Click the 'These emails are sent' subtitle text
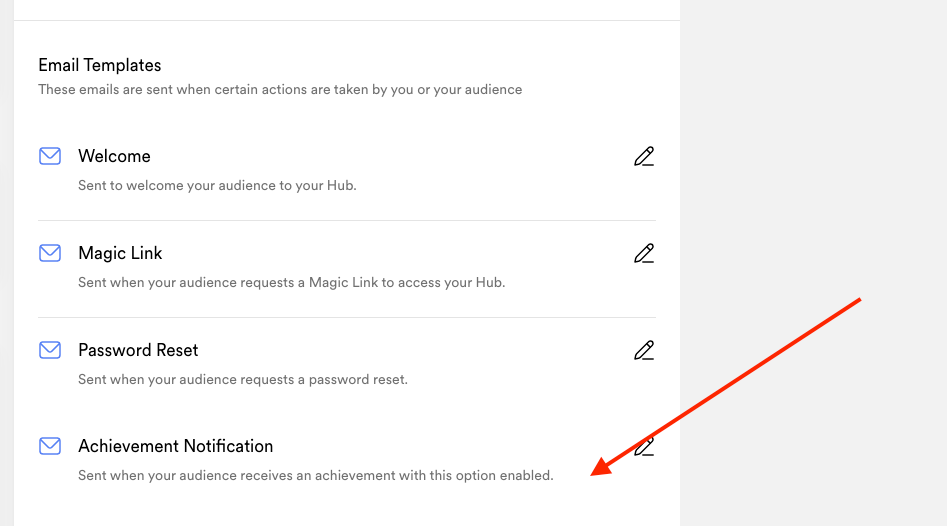The height and width of the screenshot is (526, 947). 280,89
